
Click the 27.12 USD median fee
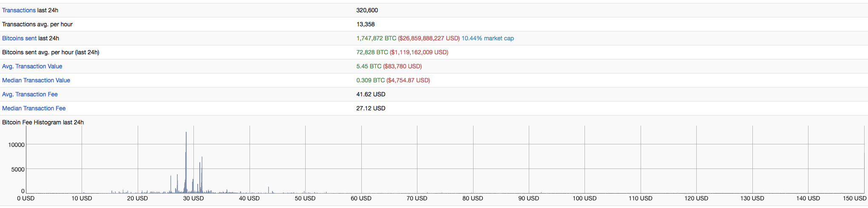coord(371,108)
